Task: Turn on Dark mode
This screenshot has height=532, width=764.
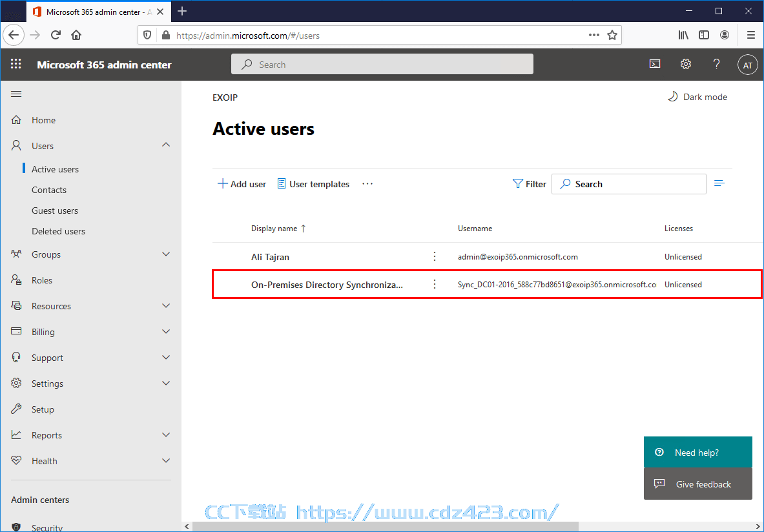Action: pos(697,96)
